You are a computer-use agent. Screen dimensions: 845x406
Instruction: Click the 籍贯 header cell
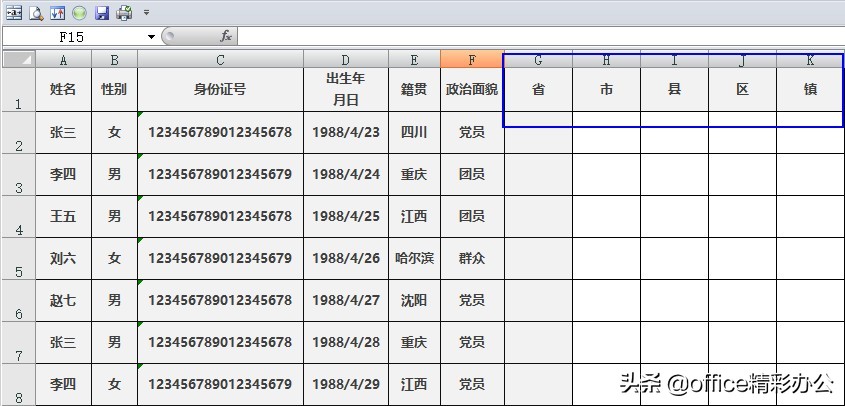pyautogui.click(x=414, y=90)
